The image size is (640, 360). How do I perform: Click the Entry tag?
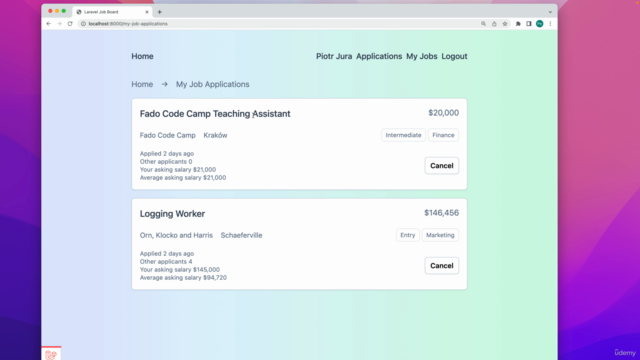coord(407,235)
